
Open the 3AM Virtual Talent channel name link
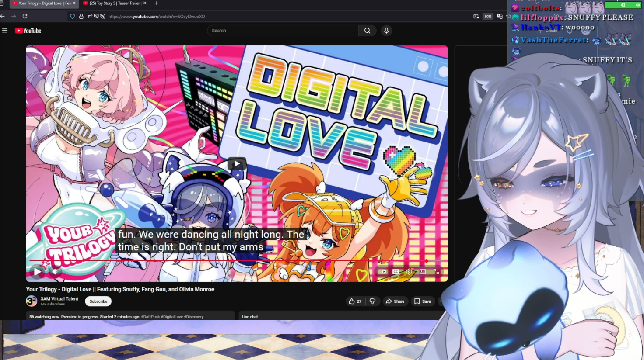pyautogui.click(x=59, y=299)
